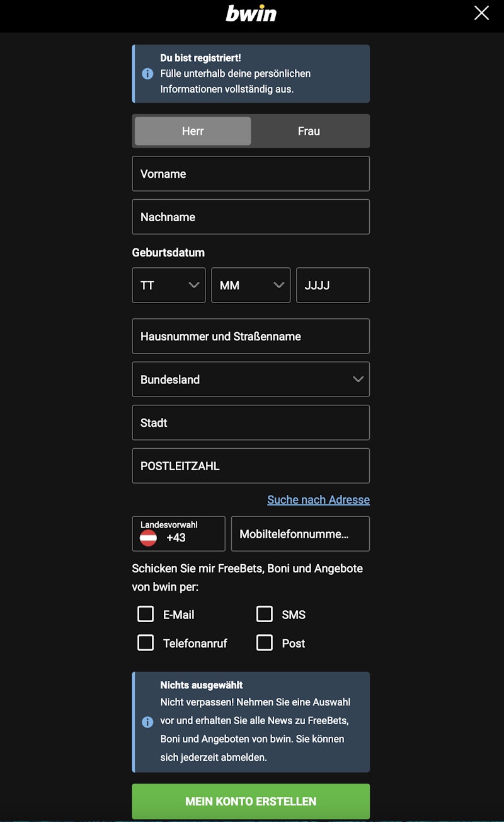Expand the MM month dropdown
Viewport: 504px width, 822px height.
[251, 286]
